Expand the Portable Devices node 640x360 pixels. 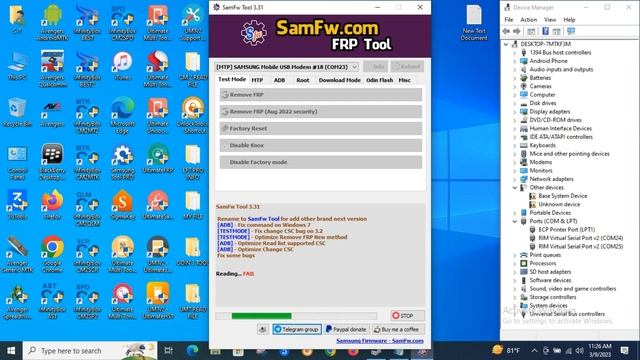click(x=515, y=213)
